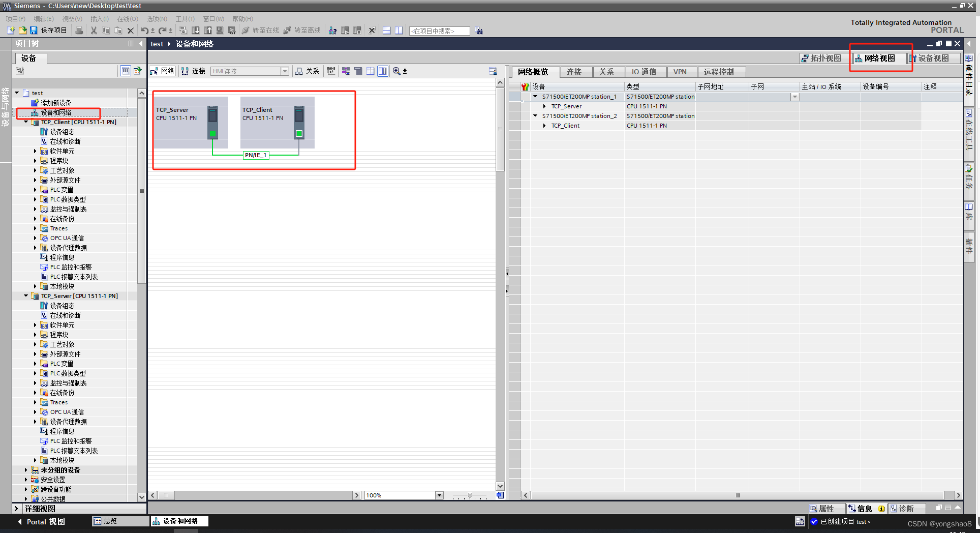The height and width of the screenshot is (533, 980).
Task: Click the highlight IO system icon
Action: [x=346, y=71]
